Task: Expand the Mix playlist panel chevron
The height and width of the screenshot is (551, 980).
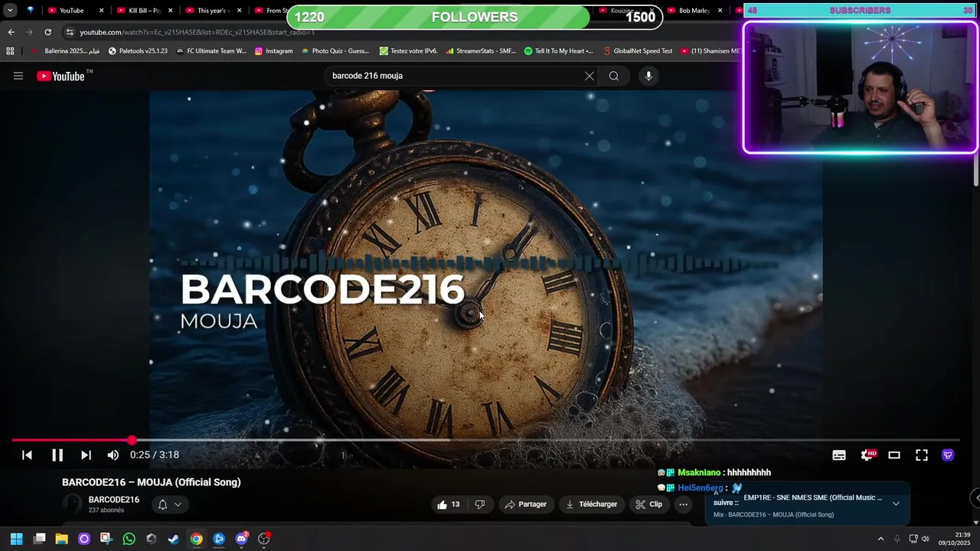Action: pyautogui.click(x=896, y=504)
